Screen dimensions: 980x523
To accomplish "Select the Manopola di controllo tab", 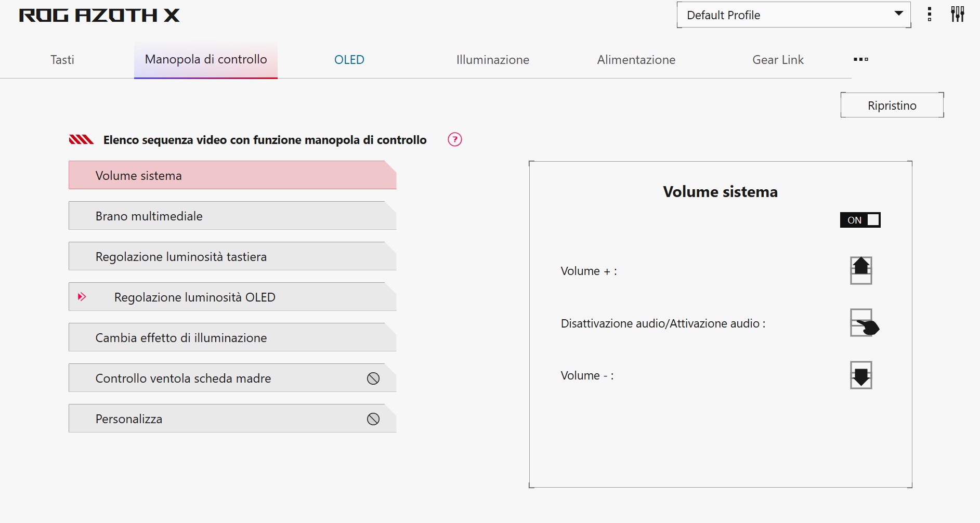I will pyautogui.click(x=206, y=60).
